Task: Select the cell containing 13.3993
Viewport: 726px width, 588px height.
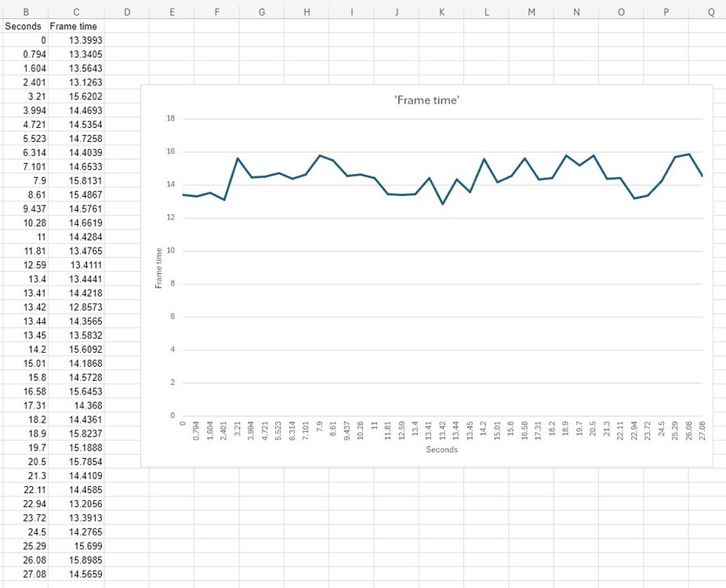Action: pos(75,40)
